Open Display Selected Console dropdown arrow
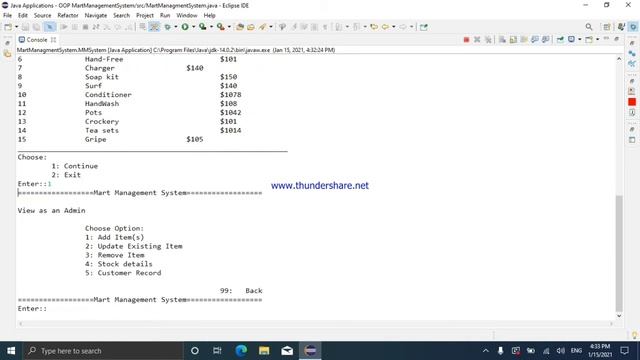 point(579,40)
